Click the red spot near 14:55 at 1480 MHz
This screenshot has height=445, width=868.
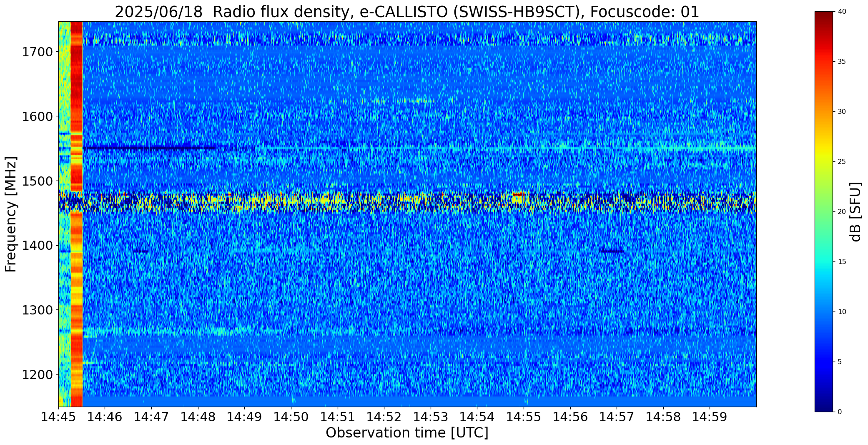518,194
